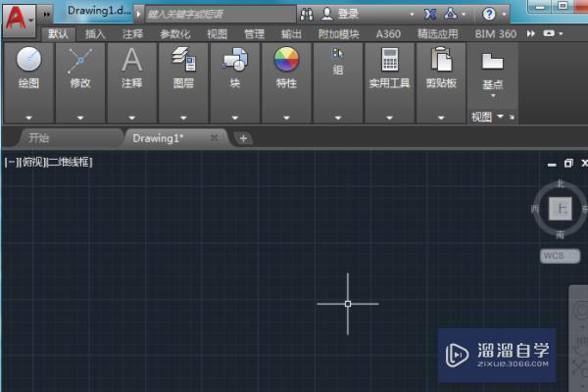
Task: Click the ViewCube 北 north label
Action: point(561,183)
